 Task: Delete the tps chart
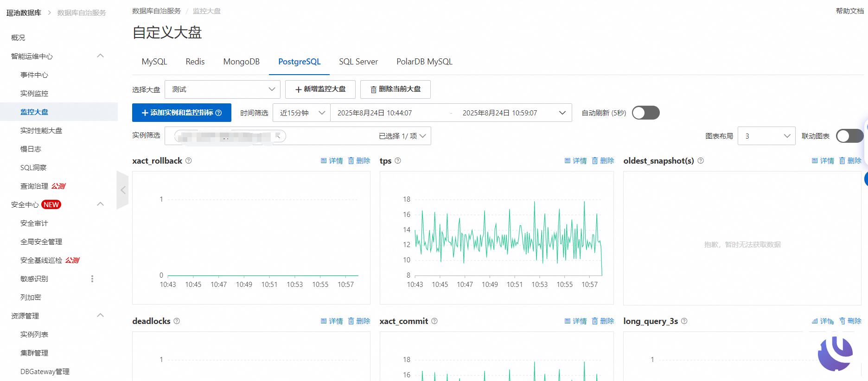(x=603, y=161)
